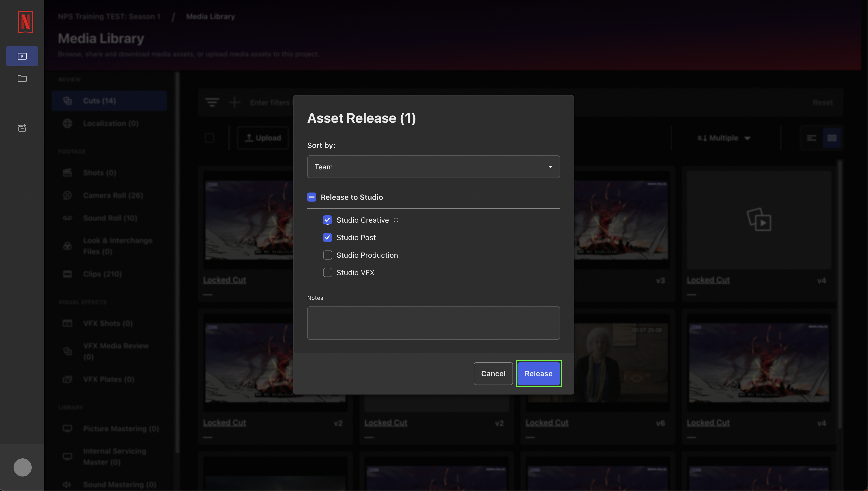Open the folder icon in left rail
868x491 pixels.
(22, 79)
